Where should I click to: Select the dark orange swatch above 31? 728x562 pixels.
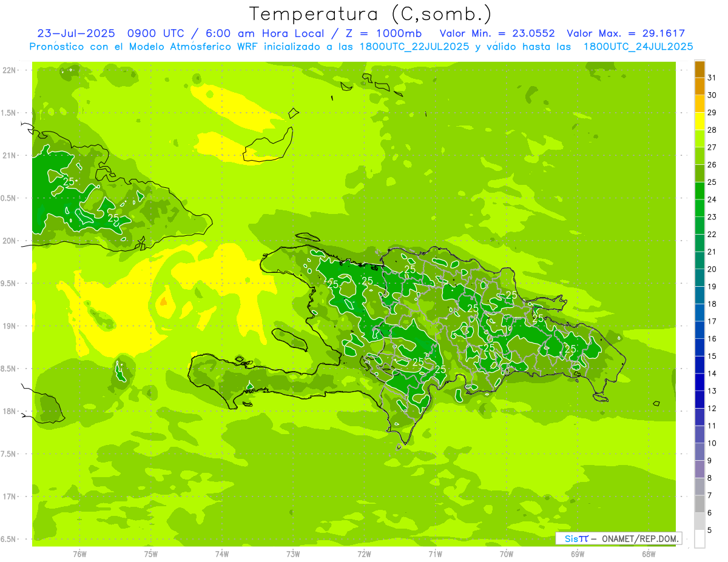click(x=699, y=70)
